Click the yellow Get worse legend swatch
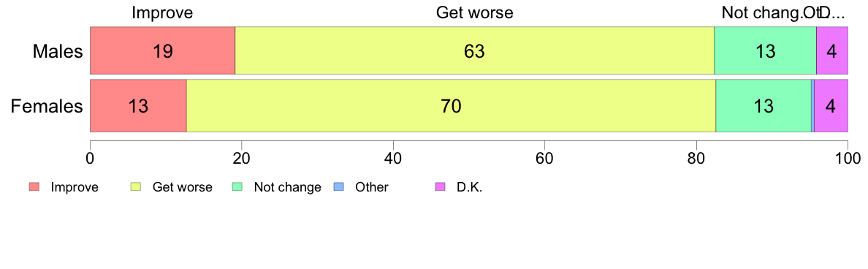Screen dimensions: 868x269 (136, 187)
